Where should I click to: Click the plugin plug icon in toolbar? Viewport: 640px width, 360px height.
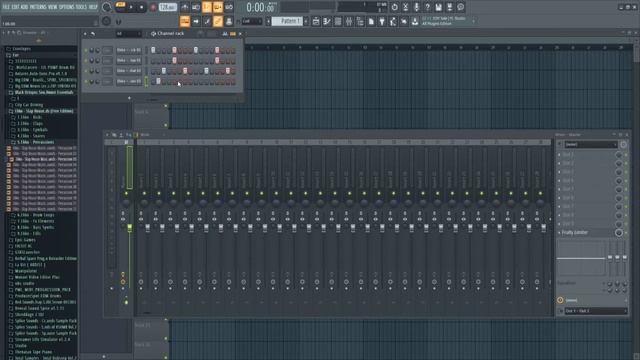point(382,22)
